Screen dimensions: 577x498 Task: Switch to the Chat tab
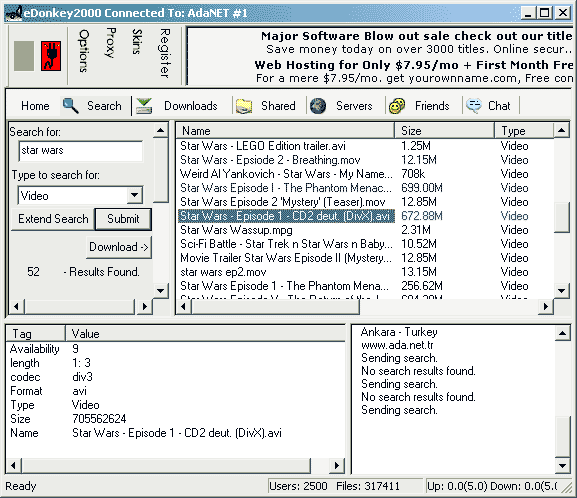(x=499, y=106)
